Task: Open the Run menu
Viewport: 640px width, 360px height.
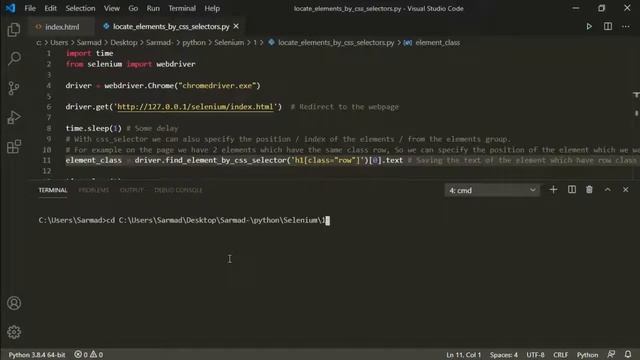Action: click(153, 8)
